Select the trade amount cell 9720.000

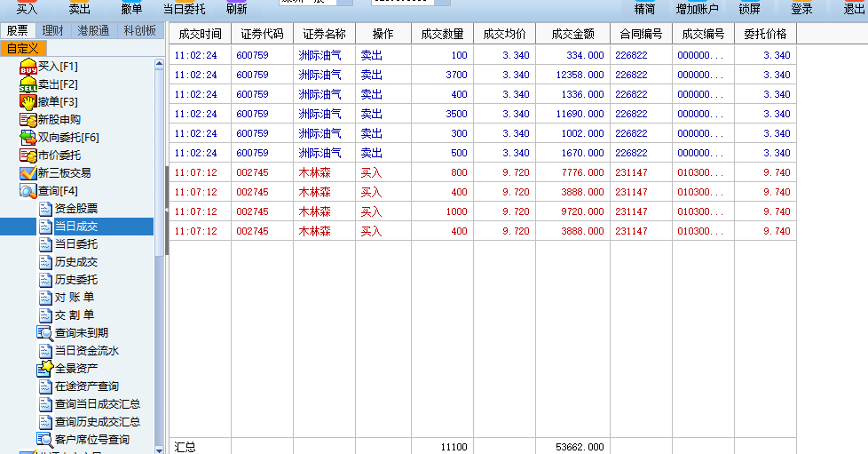(x=573, y=211)
